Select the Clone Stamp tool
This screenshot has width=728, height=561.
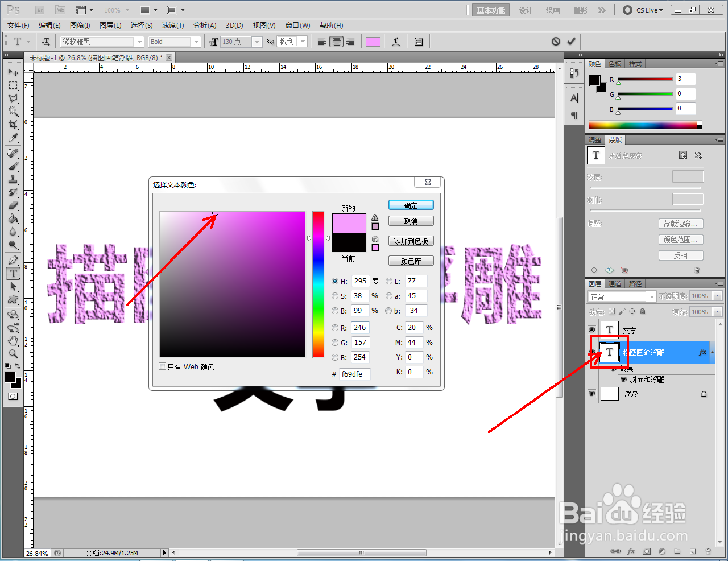tap(13, 180)
